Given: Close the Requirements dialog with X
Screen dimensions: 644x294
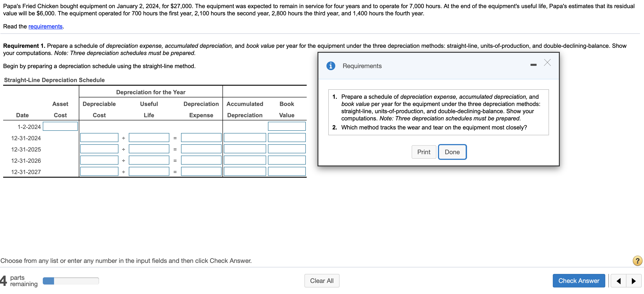Looking at the screenshot, I should tap(547, 62).
